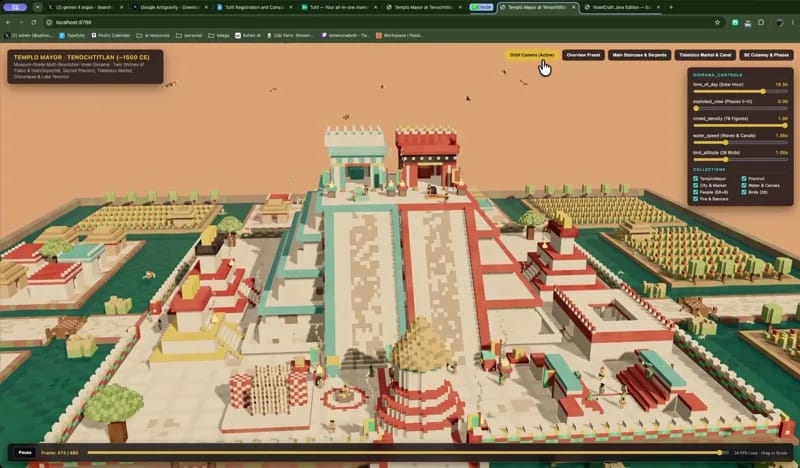
Task: Open the ai resources bookmark folder
Action: [x=153, y=36]
